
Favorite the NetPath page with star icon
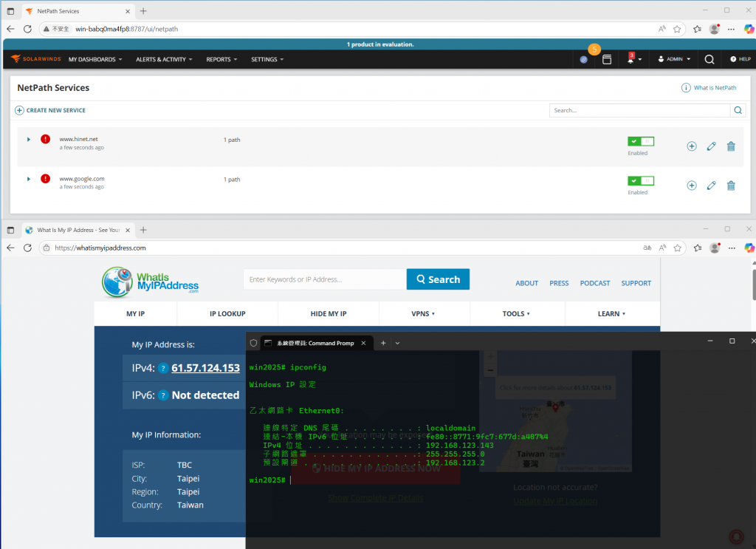click(x=677, y=29)
